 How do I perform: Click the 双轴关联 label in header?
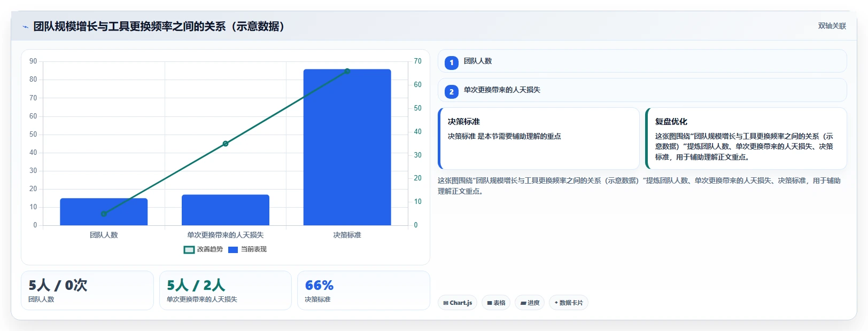pyautogui.click(x=832, y=26)
